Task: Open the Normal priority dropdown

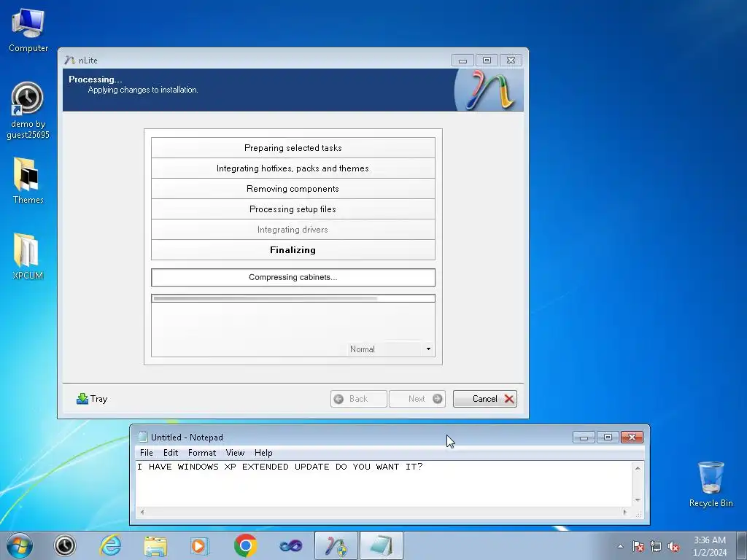Action: pos(390,349)
